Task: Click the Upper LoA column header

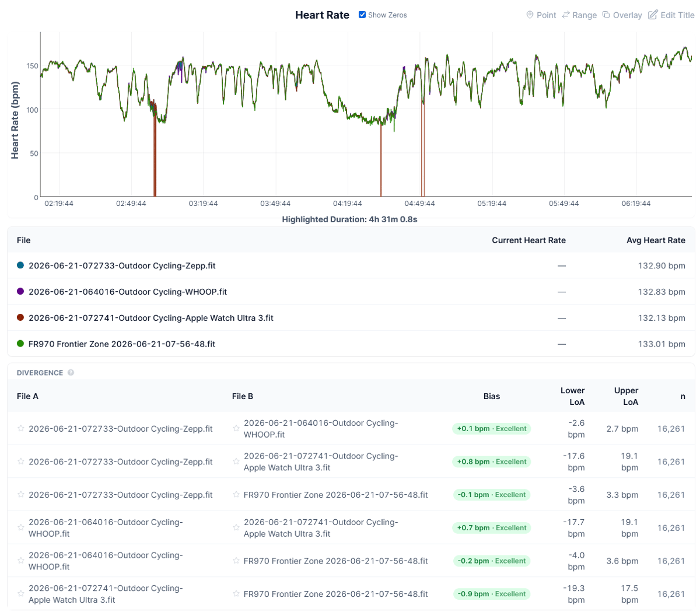Action: (626, 396)
